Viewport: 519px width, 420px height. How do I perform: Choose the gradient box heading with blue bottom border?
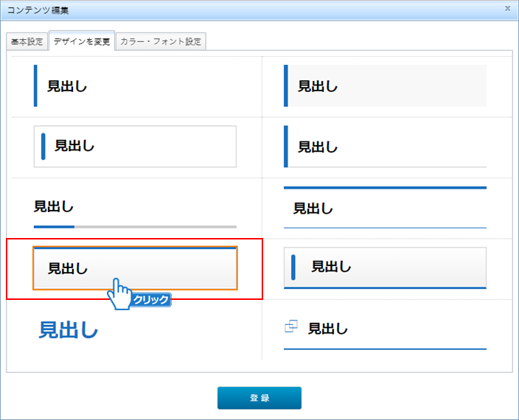tap(385, 267)
